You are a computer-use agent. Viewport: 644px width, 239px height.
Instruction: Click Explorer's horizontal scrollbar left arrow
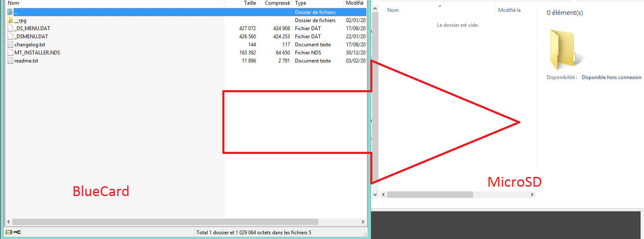tap(383, 194)
